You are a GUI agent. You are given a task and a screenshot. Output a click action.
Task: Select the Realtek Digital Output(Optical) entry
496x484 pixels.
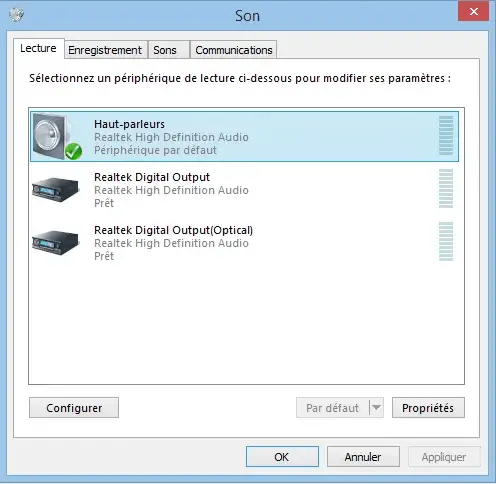point(244,243)
